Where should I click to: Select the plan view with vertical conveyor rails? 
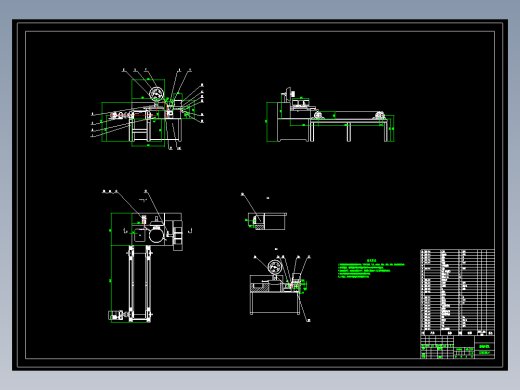147,257
